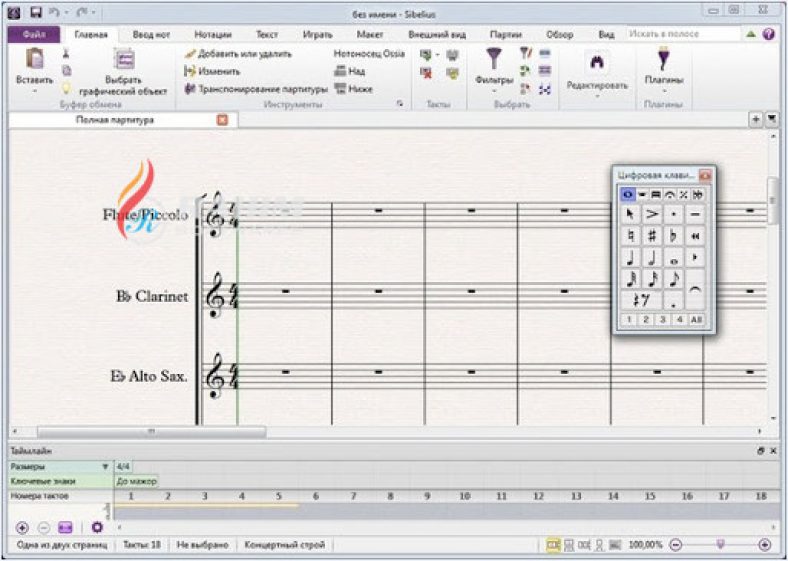Open the Макет ribbon tab
The width and height of the screenshot is (788, 561).
[370, 34]
